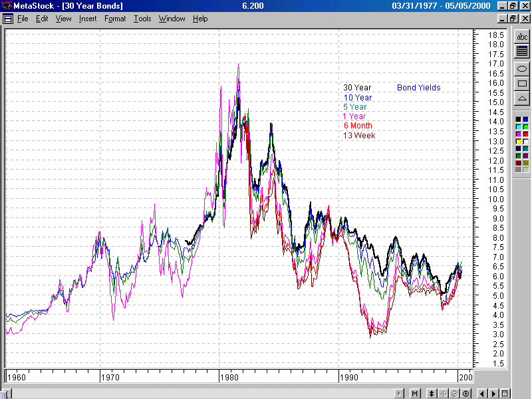
Task: Open the chart list icon at bottom right
Action: click(505, 394)
